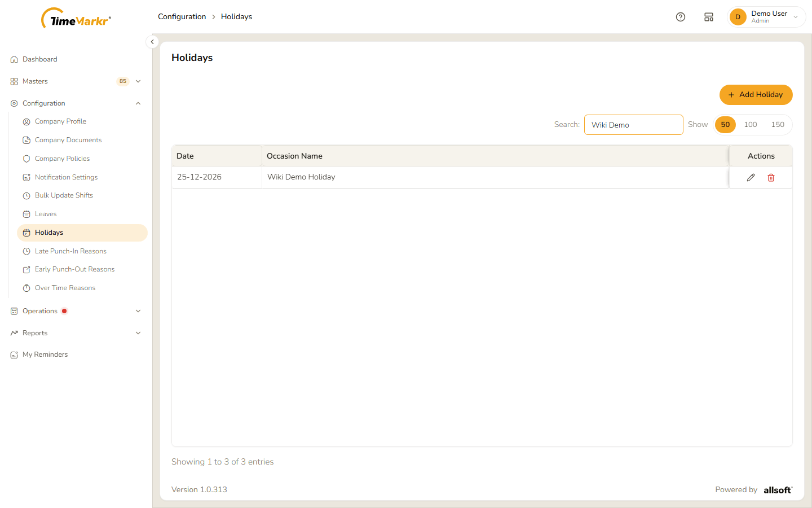
Task: Expand the Masters menu chevron
Action: click(138, 81)
